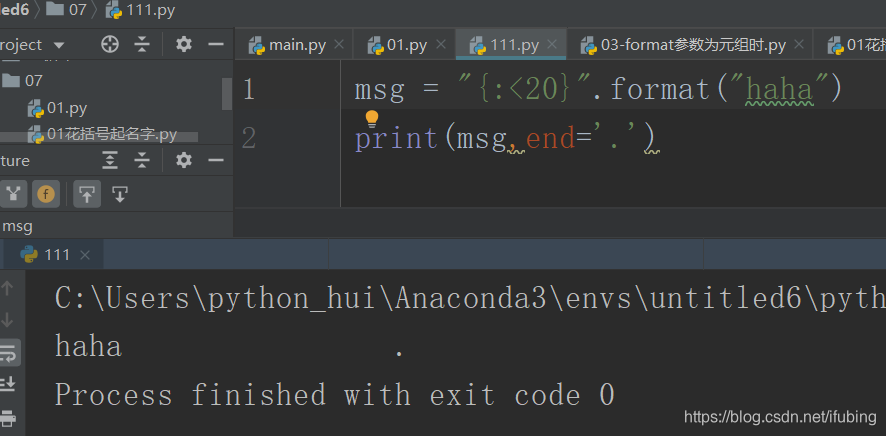Click the locate-in-project crosshair icon
This screenshot has width=886, height=436.
(110, 44)
